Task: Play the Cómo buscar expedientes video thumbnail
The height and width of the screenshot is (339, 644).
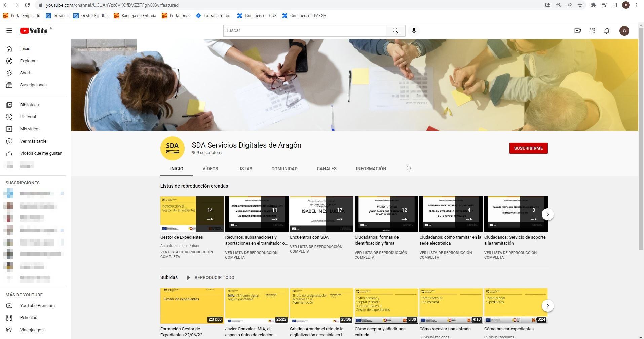Action: [516, 306]
